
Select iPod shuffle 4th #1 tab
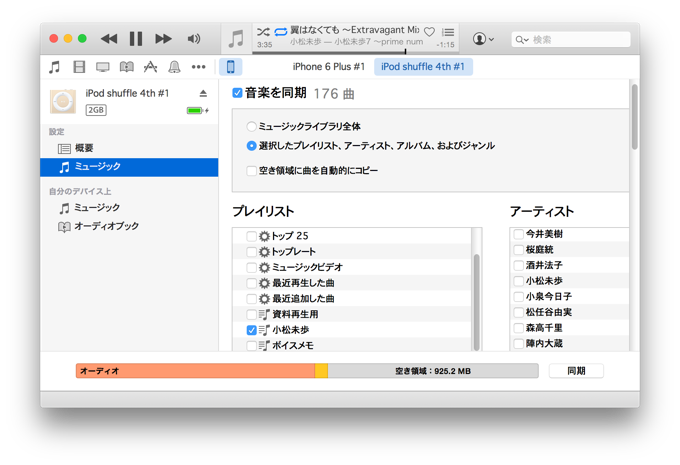(x=423, y=67)
